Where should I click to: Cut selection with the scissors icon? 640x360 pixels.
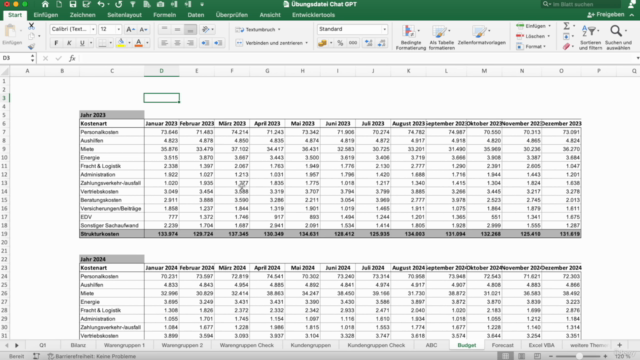coord(31,26)
